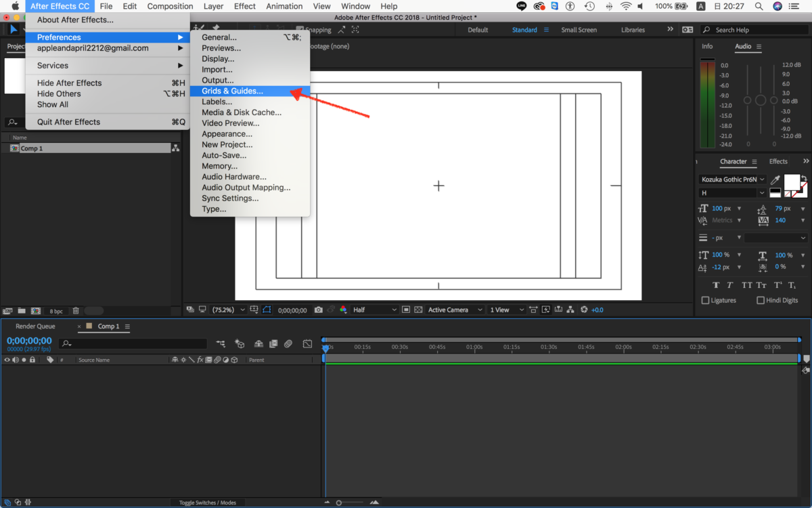The image size is (812, 508).
Task: Open the Active Camera view dropdown
Action: 455,310
